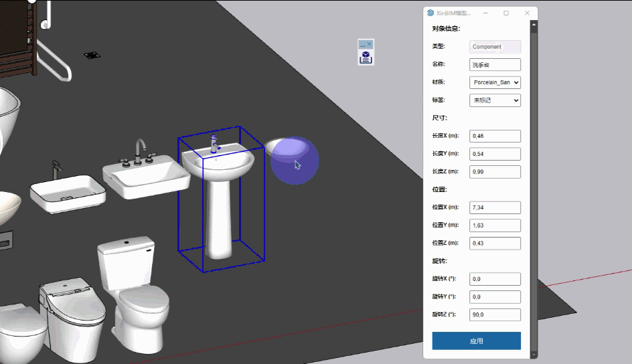Click the scrollbar down arrow in the panel
Image resolution: width=632 pixels, height=364 pixels.
tap(534, 354)
